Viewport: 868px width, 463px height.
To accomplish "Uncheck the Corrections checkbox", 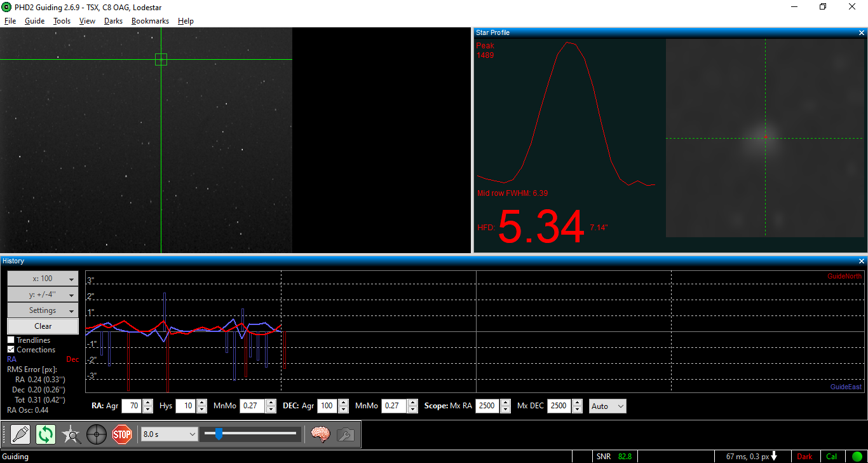I will tap(11, 350).
